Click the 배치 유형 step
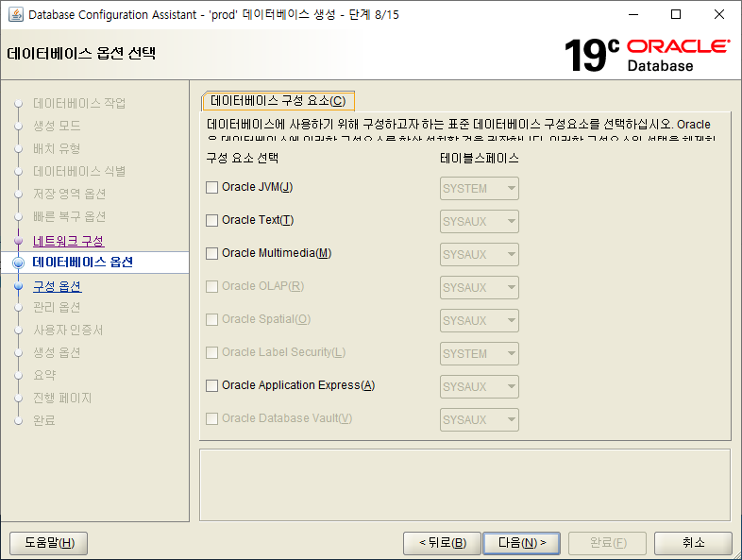This screenshot has height=560, width=742. coord(57,148)
